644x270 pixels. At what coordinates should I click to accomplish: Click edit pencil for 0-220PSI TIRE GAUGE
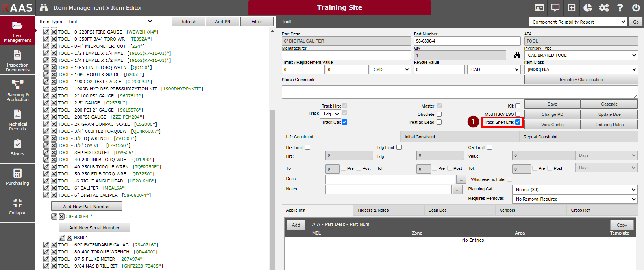46,32
